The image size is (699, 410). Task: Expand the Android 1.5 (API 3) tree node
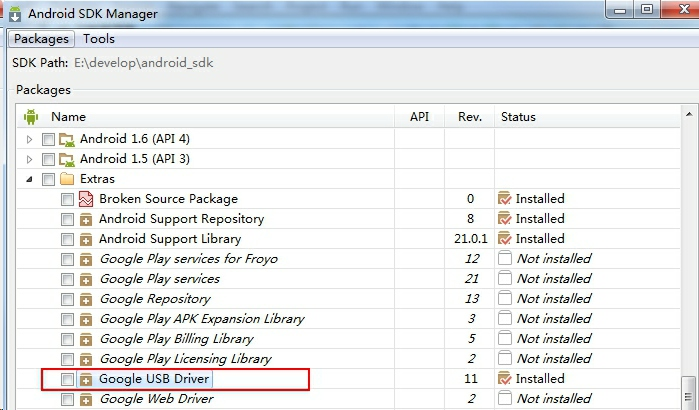coord(29,160)
